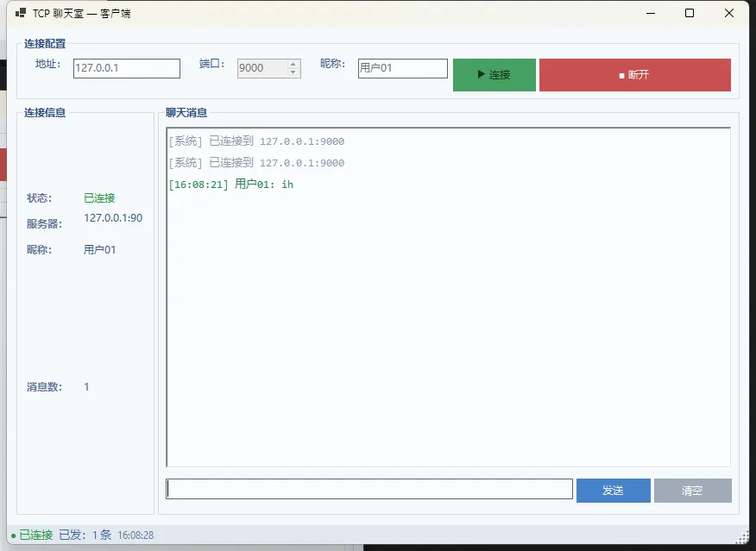Minimize the chat client window
Screen dimensions: 756x551
[648, 13]
